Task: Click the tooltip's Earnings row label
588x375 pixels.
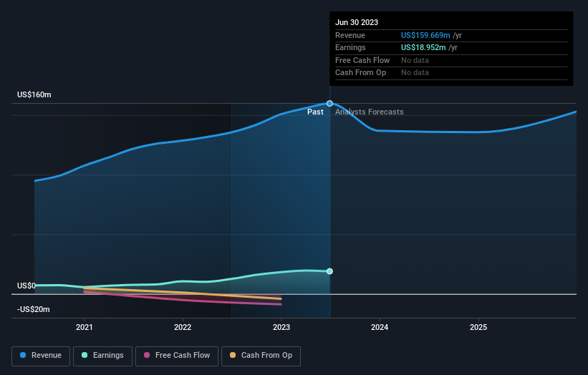Action: (x=350, y=47)
